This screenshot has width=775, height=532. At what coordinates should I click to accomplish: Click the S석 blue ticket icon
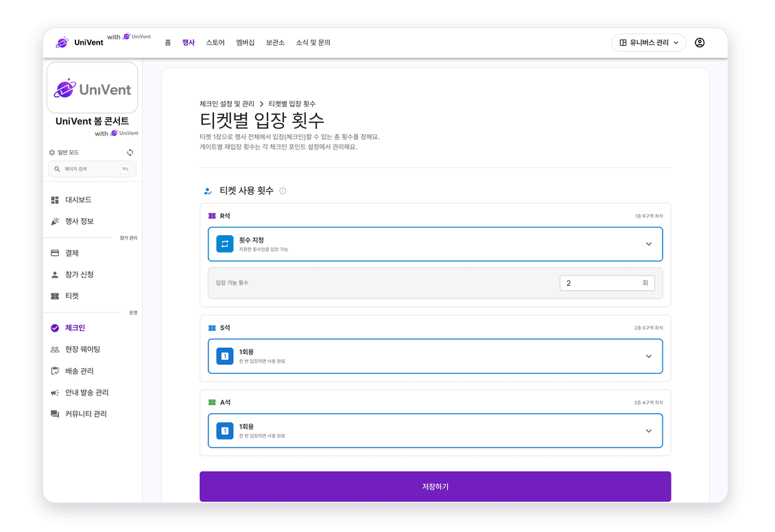click(x=212, y=328)
